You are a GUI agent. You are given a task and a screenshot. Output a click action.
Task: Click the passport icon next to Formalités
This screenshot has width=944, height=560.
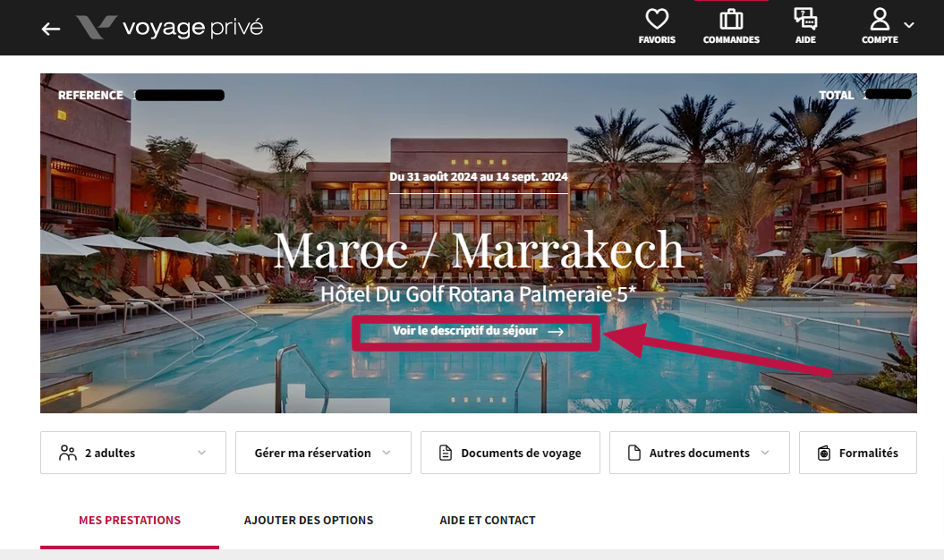click(823, 453)
